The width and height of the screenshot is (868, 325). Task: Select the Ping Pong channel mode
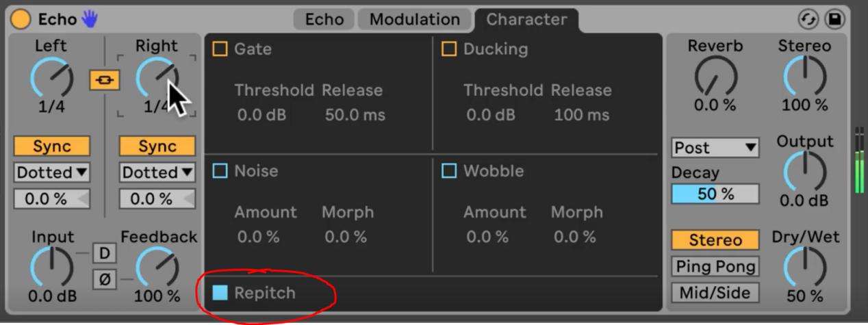point(715,266)
